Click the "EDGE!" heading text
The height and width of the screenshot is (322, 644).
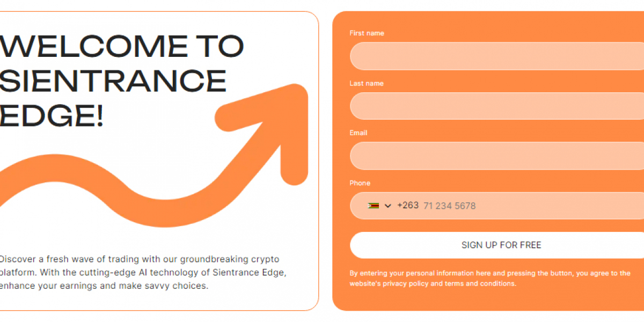52,115
